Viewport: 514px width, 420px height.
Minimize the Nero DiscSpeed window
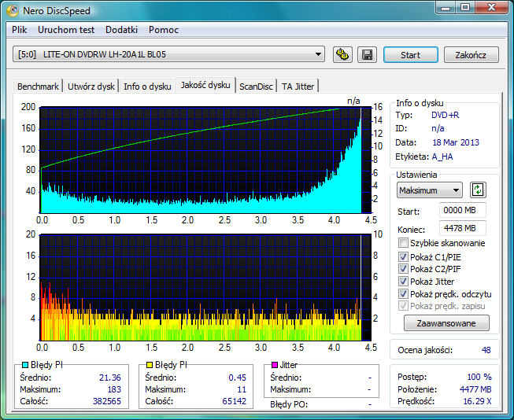[x=446, y=8]
